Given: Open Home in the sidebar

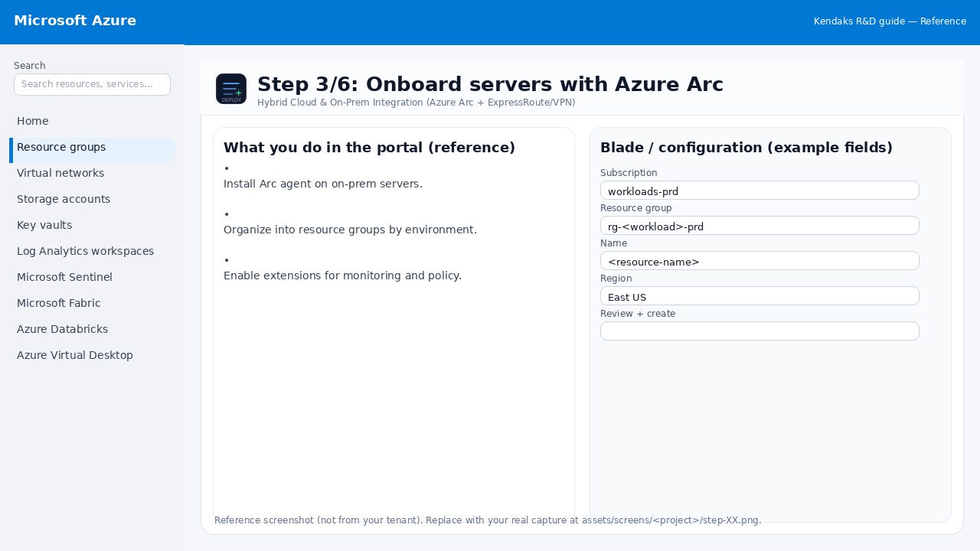Looking at the screenshot, I should tap(92, 121).
